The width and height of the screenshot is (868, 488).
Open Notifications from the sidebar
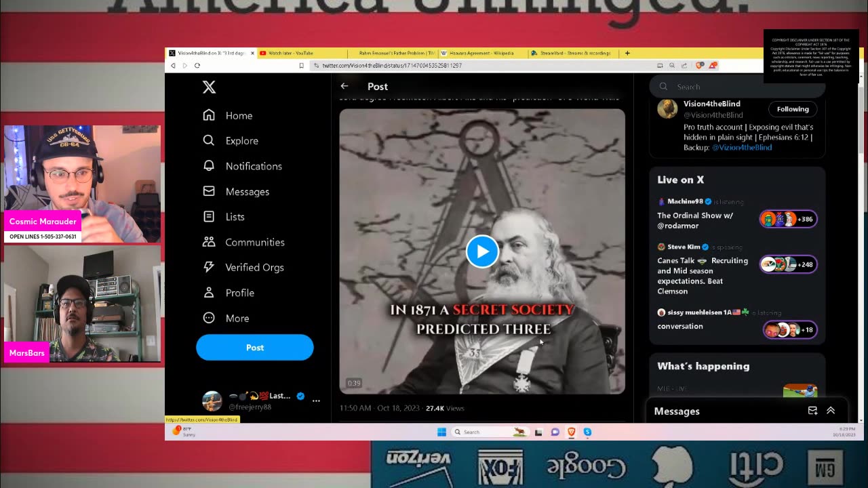click(242, 166)
